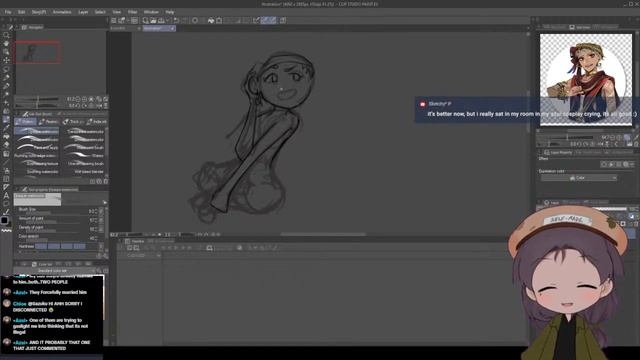Select the Eyedropper tool
Image resolution: width=640 pixels, height=360 pixels.
[6, 86]
